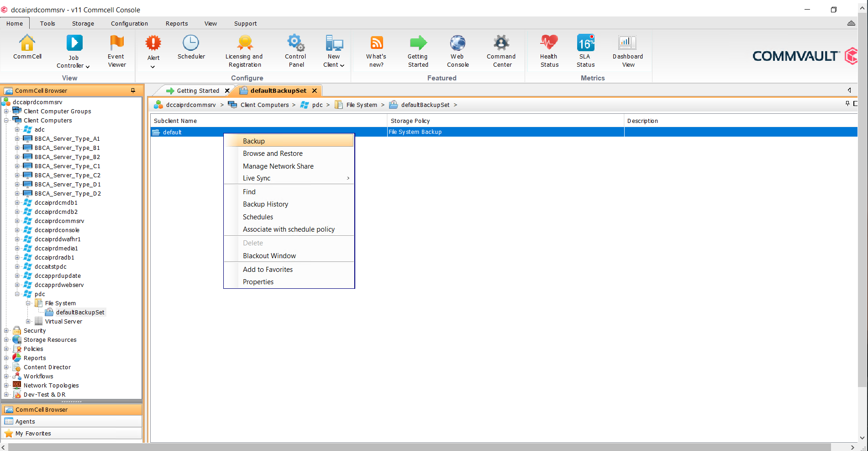The width and height of the screenshot is (868, 451).
Task: Open the Agents pane button
Action: click(x=72, y=421)
